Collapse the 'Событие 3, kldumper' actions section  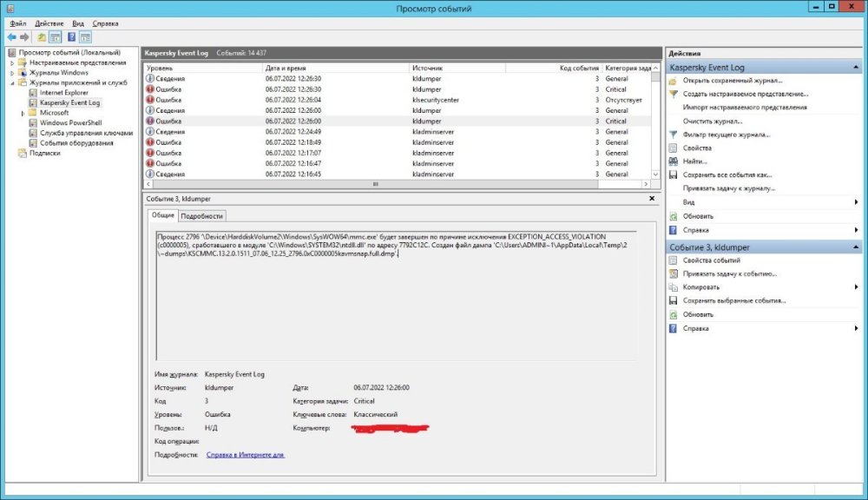point(855,247)
